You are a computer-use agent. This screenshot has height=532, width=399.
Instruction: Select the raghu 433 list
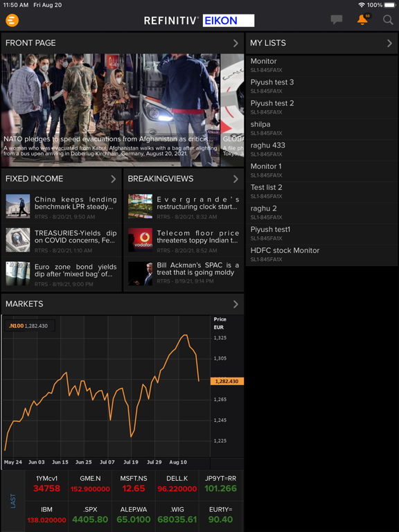tap(321, 150)
